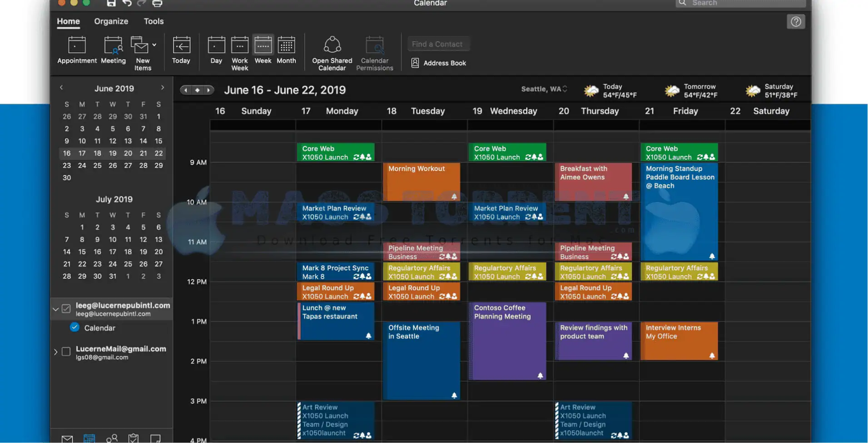Open Wednesday's Core Web event
This screenshot has height=443, width=868.
[507, 153]
